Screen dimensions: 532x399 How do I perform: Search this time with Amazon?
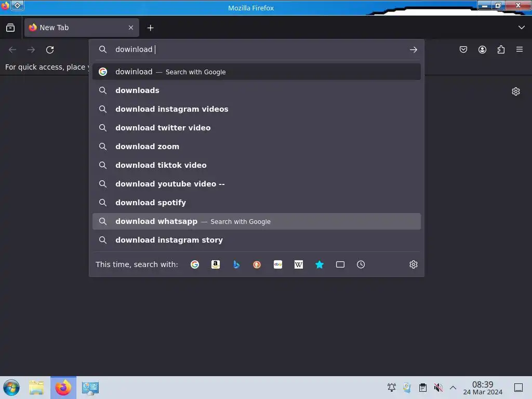[216, 264]
